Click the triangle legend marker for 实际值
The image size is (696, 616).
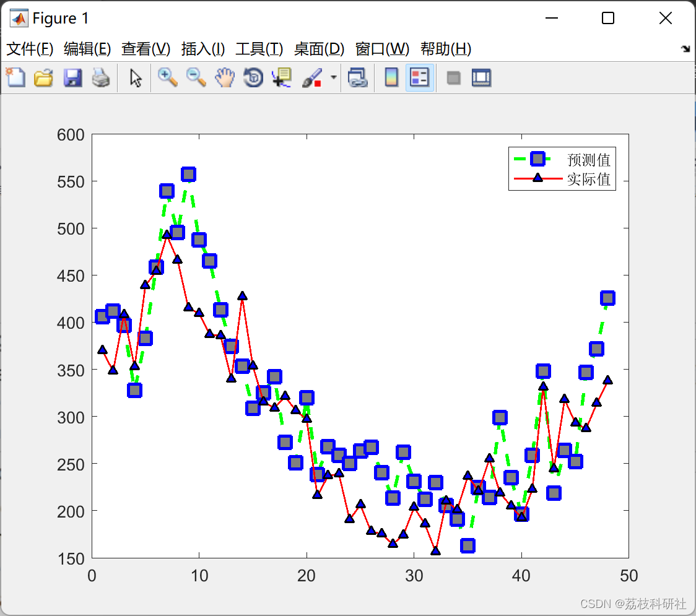click(537, 178)
